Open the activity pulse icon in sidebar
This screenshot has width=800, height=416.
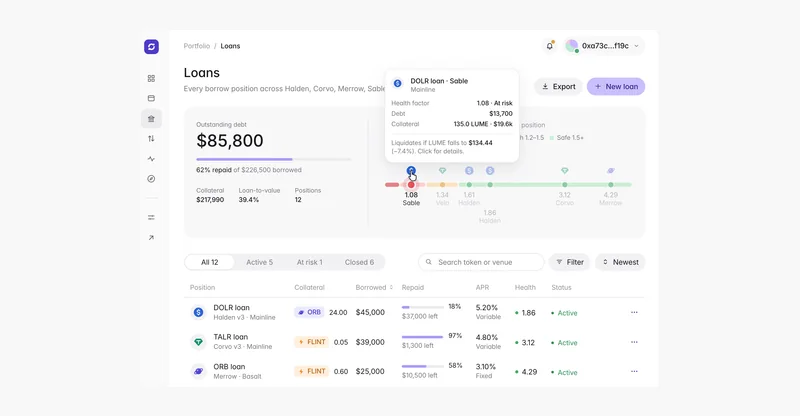pyautogui.click(x=151, y=159)
